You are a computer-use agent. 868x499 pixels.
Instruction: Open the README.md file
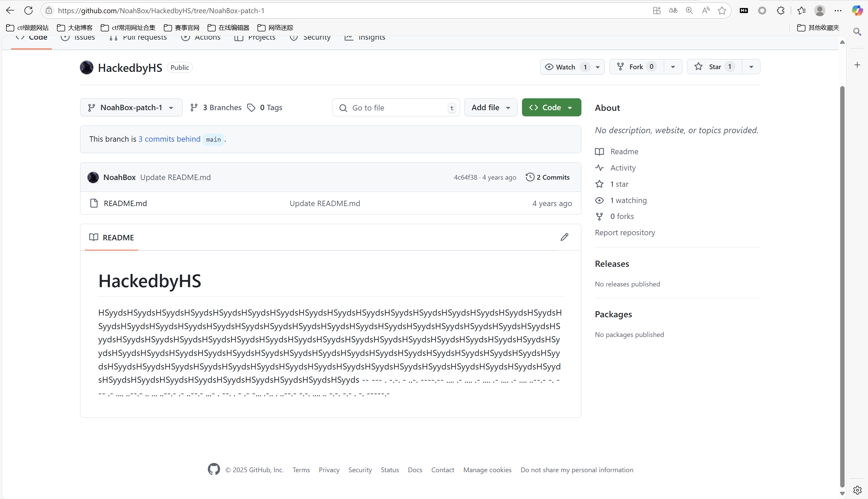pyautogui.click(x=125, y=203)
